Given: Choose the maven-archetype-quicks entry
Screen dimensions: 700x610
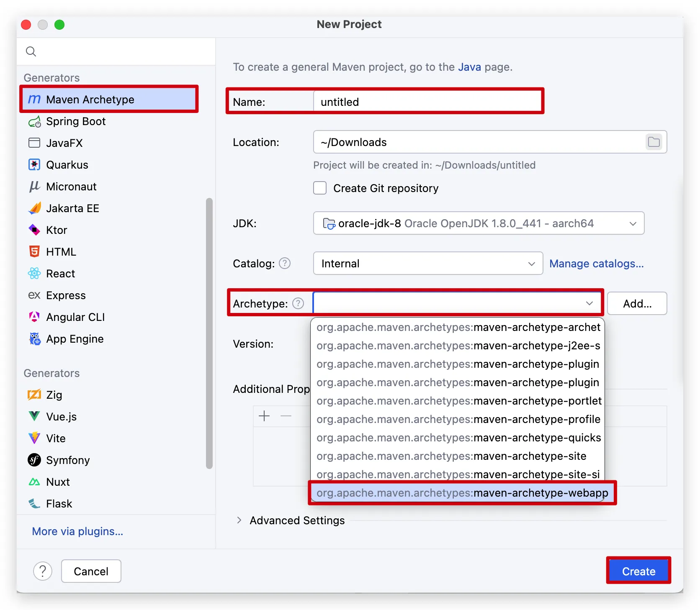Looking at the screenshot, I should (x=458, y=438).
